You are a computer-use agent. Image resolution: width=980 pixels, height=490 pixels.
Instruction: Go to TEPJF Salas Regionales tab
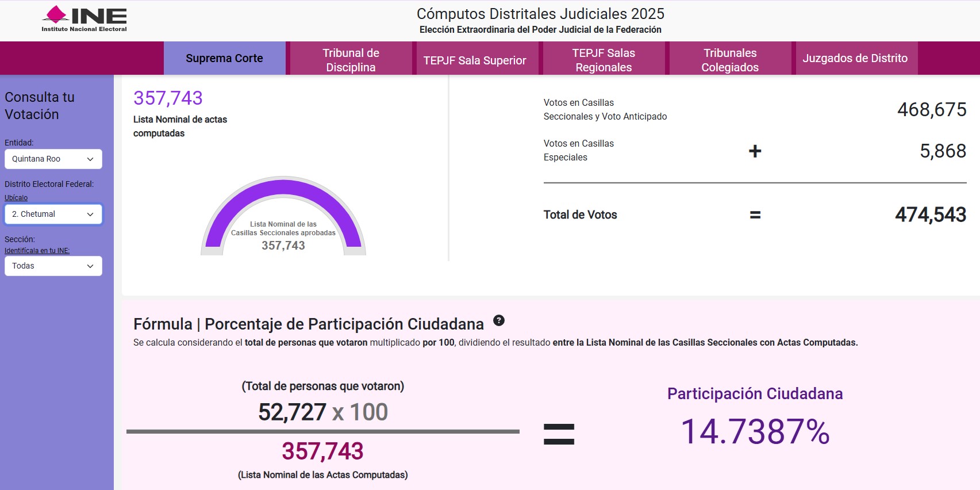(604, 60)
